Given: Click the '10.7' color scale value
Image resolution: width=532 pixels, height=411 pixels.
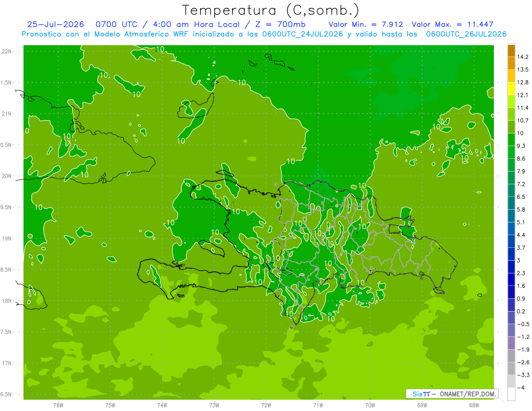Looking at the screenshot, I should pyautogui.click(x=523, y=121).
